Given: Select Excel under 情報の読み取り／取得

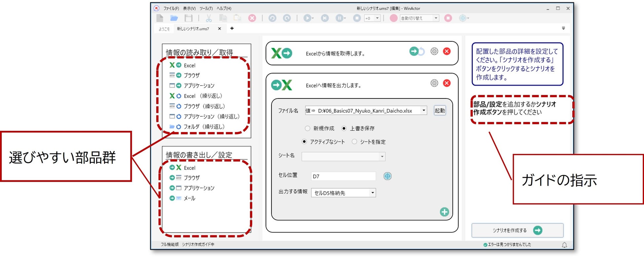Looking at the screenshot, I should pyautogui.click(x=182, y=65).
